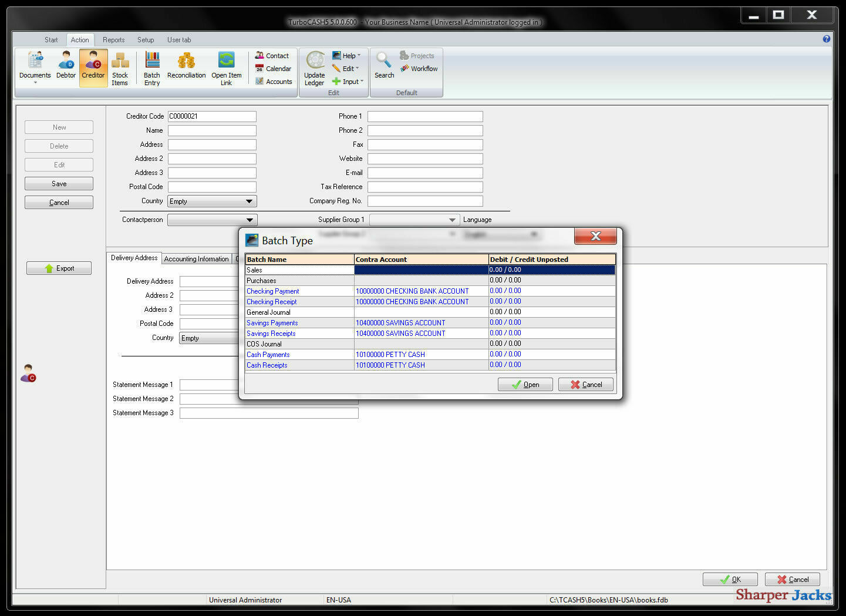Select the Checking Payment batch
Viewport: 846px width, 616px height.
coord(430,291)
